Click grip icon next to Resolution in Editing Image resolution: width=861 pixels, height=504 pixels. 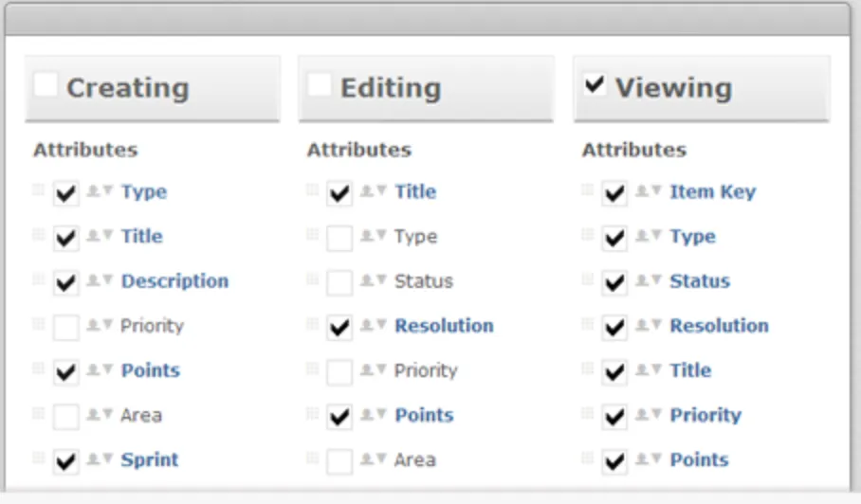tap(312, 324)
